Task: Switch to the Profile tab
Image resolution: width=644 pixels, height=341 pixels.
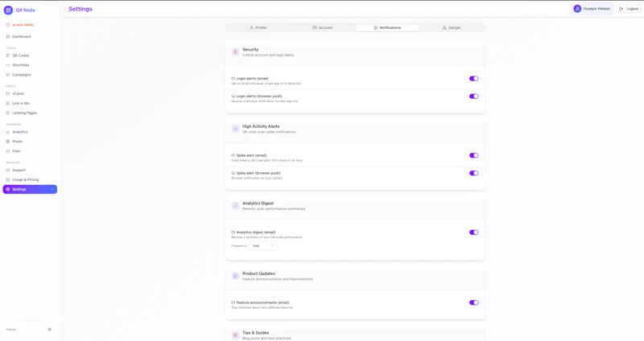Action: coord(258,27)
